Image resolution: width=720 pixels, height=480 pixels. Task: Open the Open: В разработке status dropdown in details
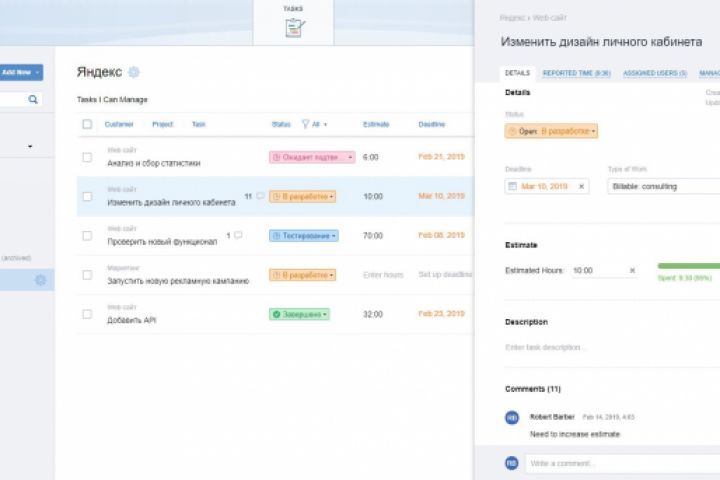pyautogui.click(x=551, y=131)
